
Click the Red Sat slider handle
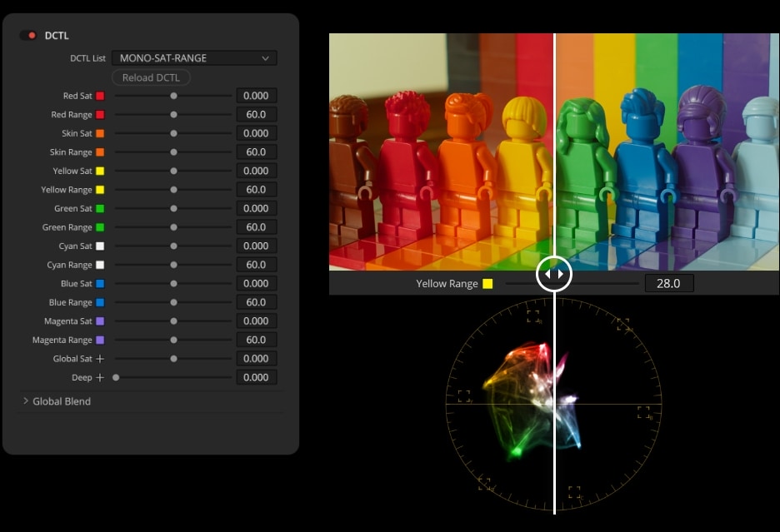pos(173,96)
